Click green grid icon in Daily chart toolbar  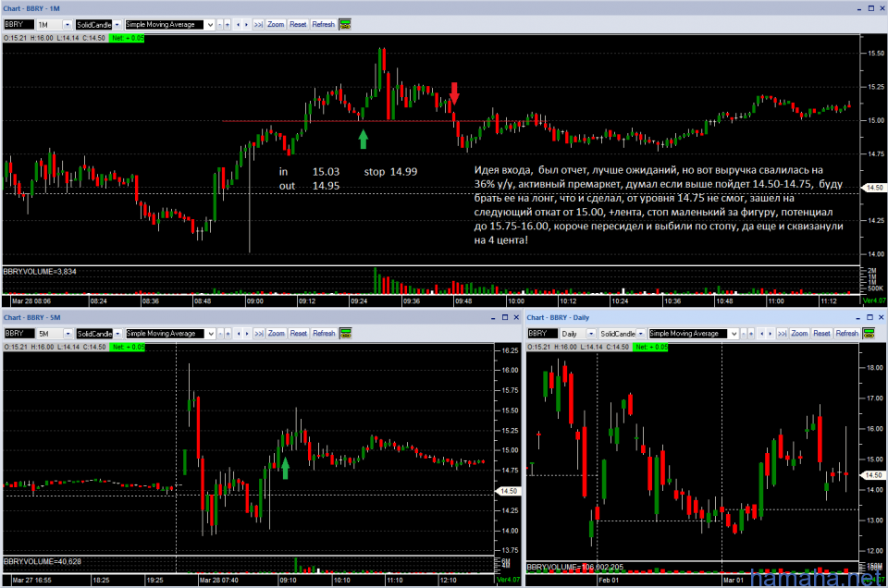pyautogui.click(x=869, y=334)
